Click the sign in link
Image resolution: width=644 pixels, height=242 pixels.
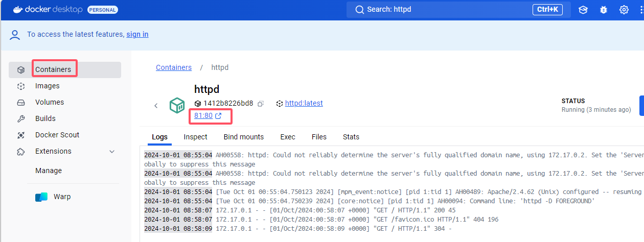137,34
